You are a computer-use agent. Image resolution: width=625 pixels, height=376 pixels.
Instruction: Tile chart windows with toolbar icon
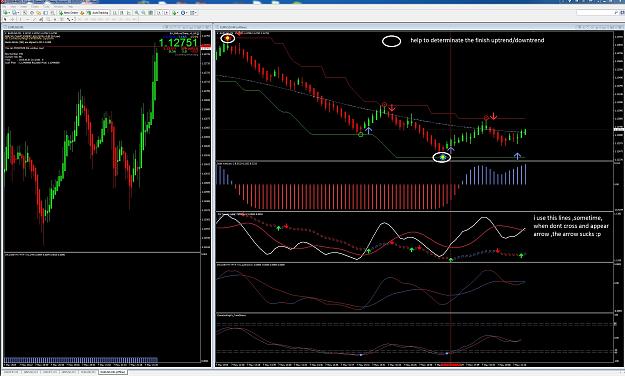click(x=150, y=13)
